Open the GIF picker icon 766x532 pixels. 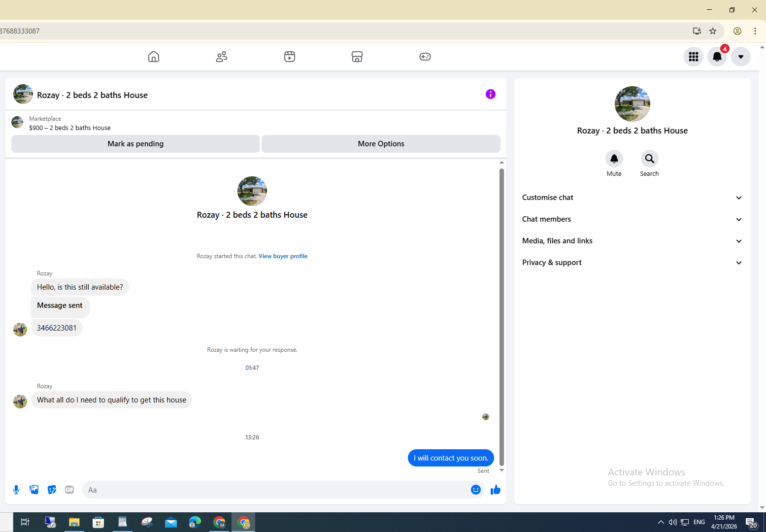click(69, 490)
